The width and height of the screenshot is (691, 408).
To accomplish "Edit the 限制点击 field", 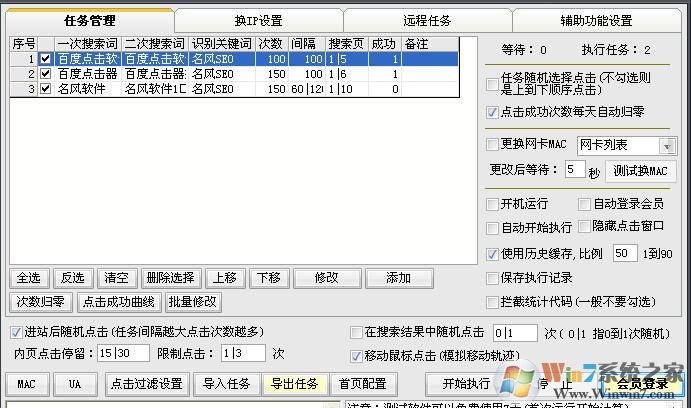I will click(x=243, y=353).
